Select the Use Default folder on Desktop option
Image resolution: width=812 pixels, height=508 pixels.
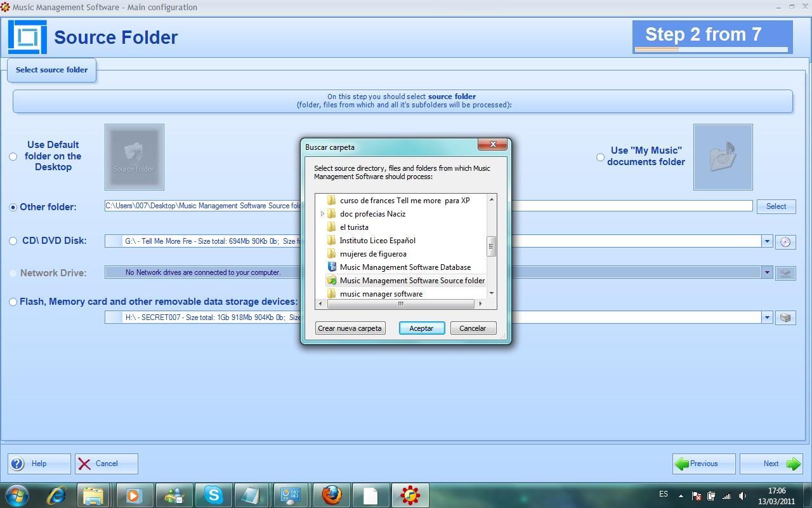tap(13, 156)
